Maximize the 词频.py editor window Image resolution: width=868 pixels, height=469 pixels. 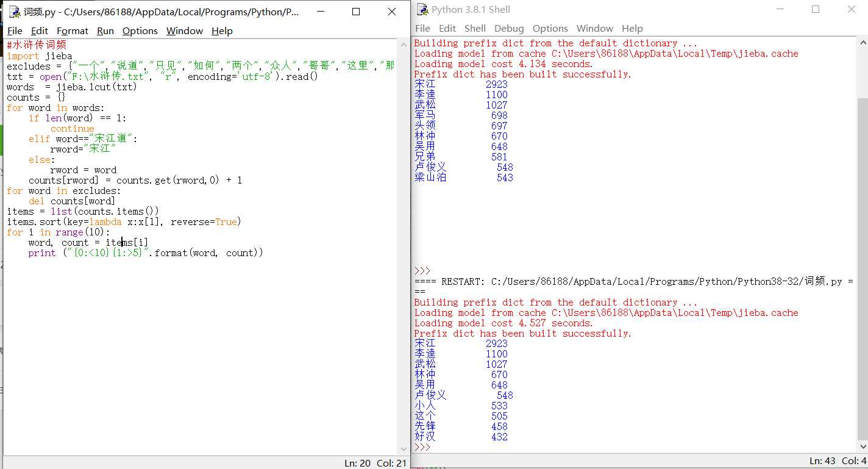point(356,12)
